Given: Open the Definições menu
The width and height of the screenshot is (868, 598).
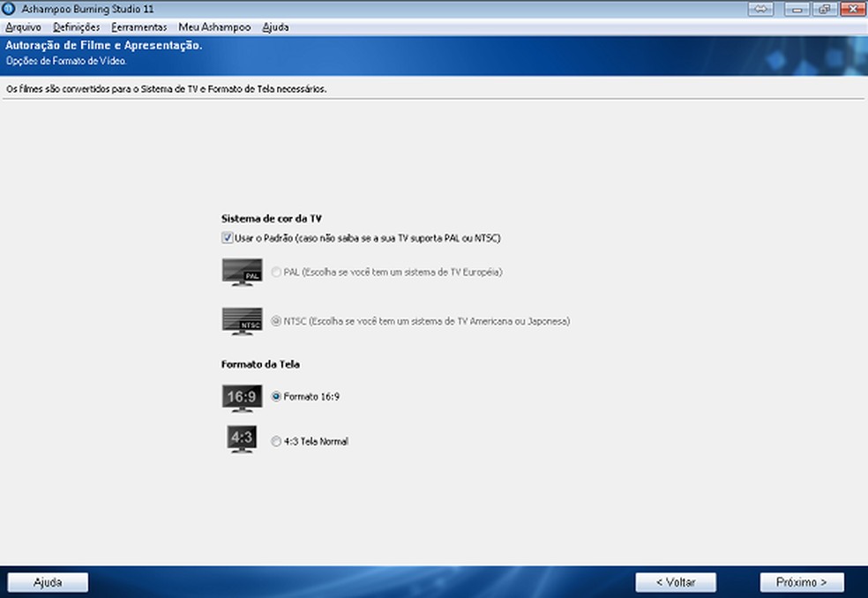Looking at the screenshot, I should [77, 27].
